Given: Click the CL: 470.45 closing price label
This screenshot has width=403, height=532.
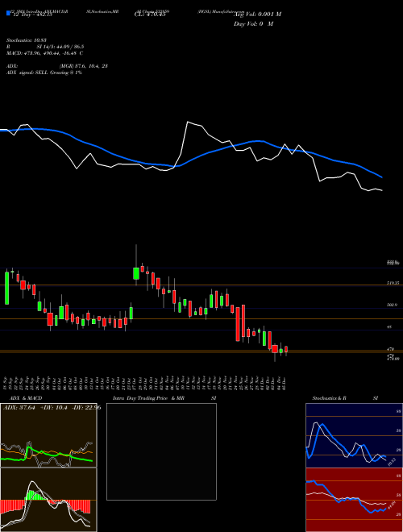Looking at the screenshot, I should coord(150,15).
